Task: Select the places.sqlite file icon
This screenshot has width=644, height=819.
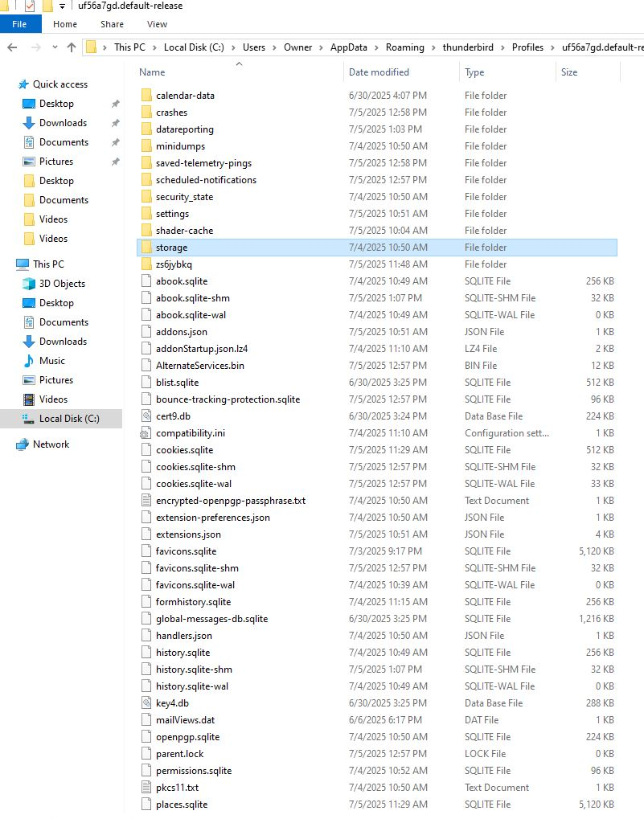Action: pos(146,804)
